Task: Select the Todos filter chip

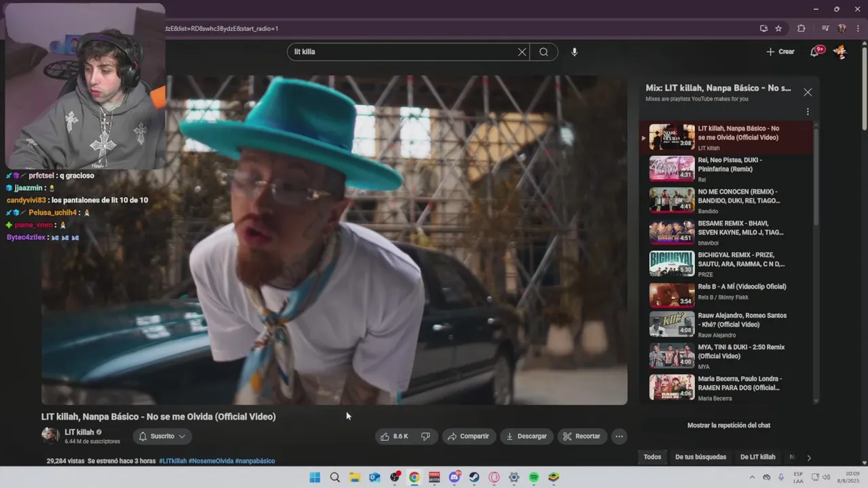Action: click(x=652, y=457)
